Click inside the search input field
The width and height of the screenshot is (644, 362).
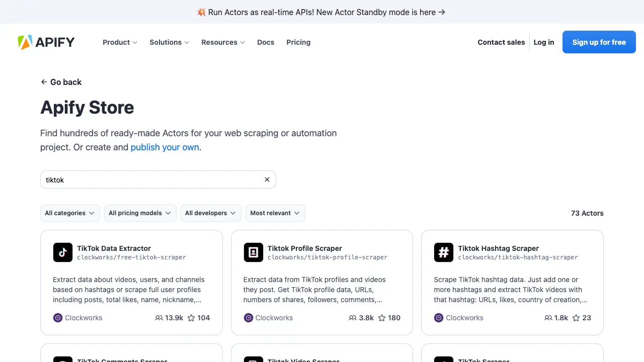tap(151, 179)
